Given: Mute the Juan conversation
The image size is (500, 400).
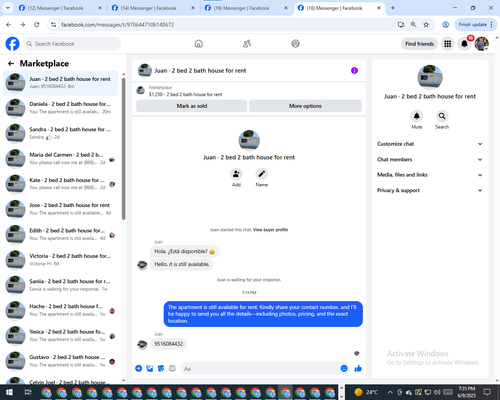Looking at the screenshot, I should pyautogui.click(x=417, y=116).
